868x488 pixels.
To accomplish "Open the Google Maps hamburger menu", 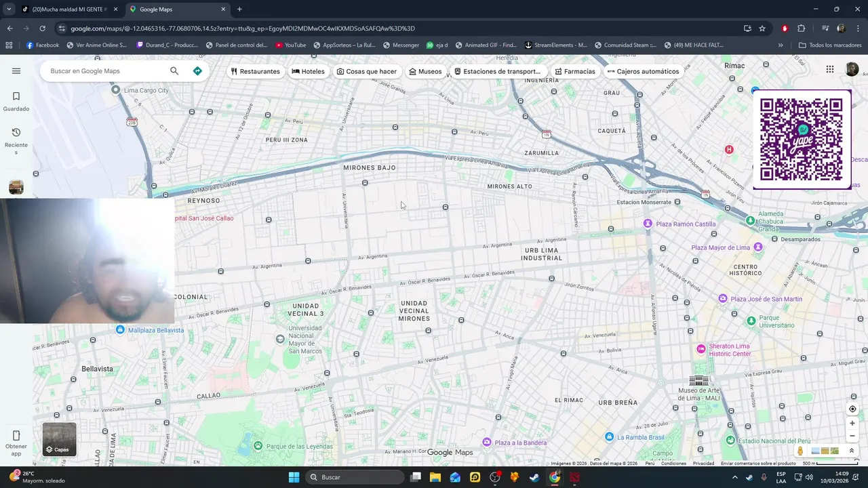I will coord(16,70).
